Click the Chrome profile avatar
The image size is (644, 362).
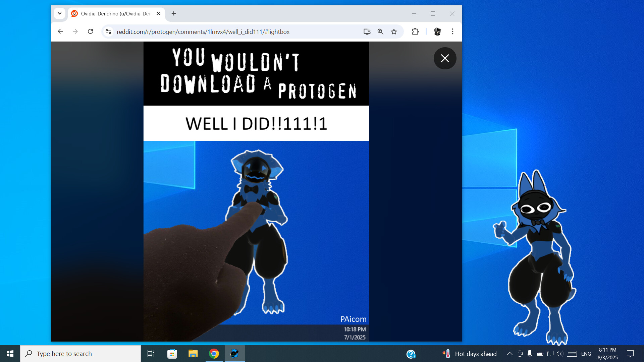(437, 32)
